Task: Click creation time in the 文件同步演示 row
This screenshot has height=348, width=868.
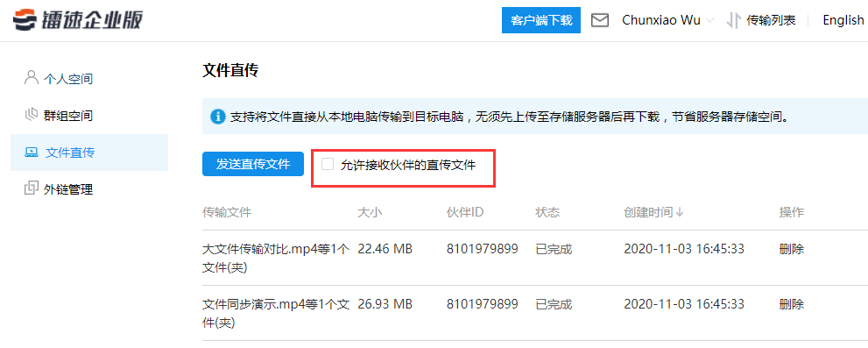Action: click(x=684, y=303)
